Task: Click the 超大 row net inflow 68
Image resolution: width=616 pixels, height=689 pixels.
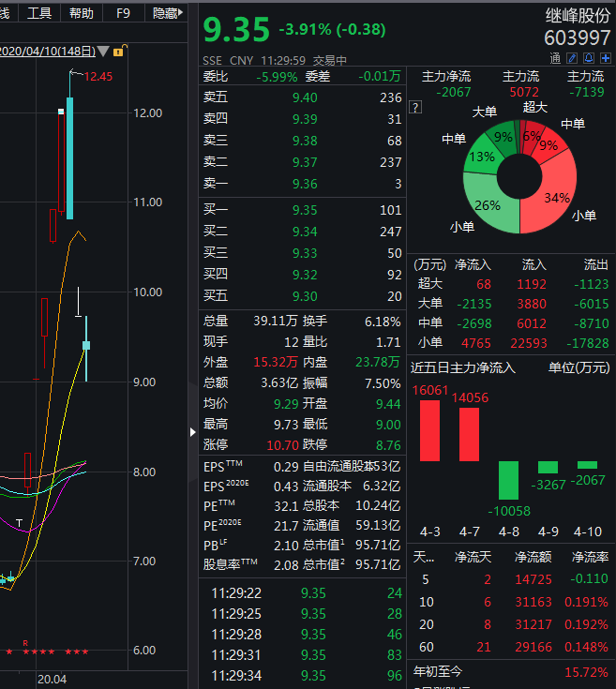Action: point(484,284)
